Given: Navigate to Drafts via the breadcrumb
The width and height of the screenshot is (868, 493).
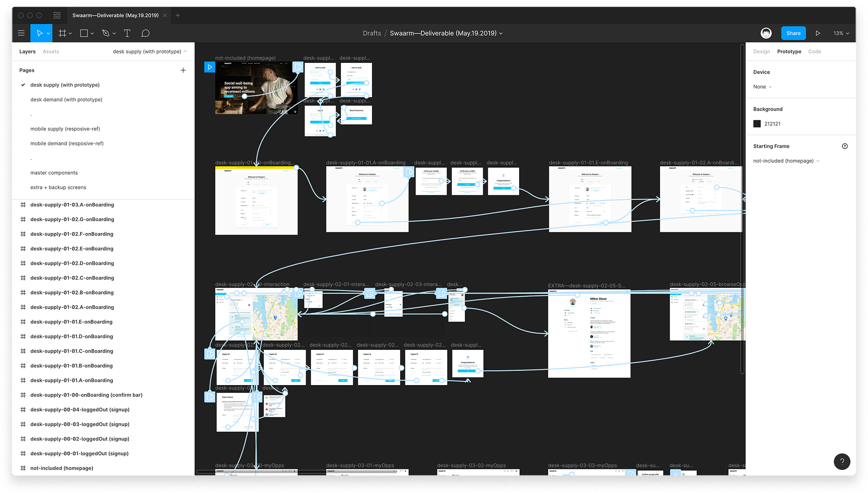Looking at the screenshot, I should pos(372,33).
